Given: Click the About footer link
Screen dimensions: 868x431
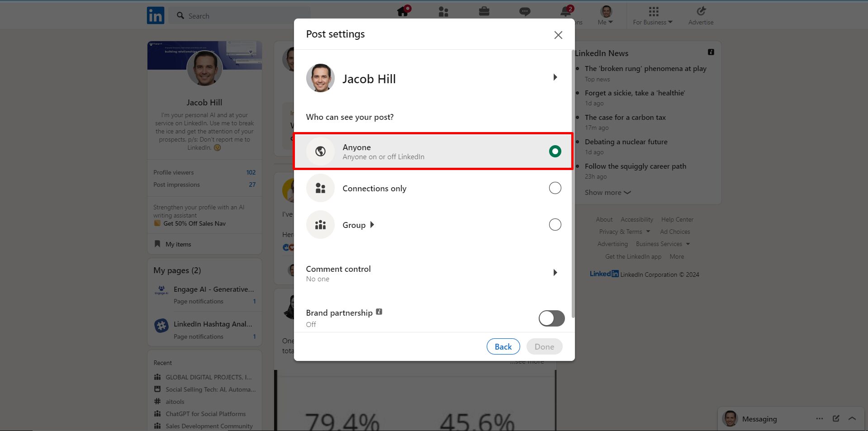Looking at the screenshot, I should (604, 219).
